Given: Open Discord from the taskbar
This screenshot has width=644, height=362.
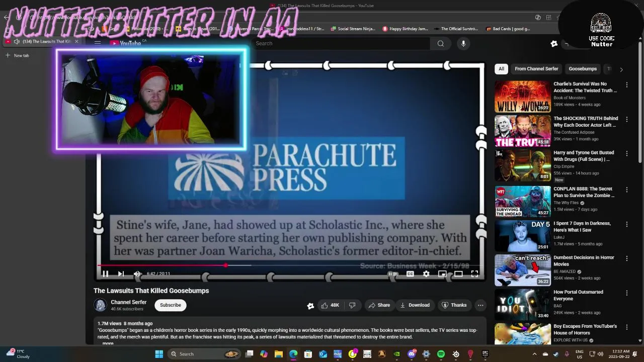Looking at the screenshot, I should (x=412, y=354).
